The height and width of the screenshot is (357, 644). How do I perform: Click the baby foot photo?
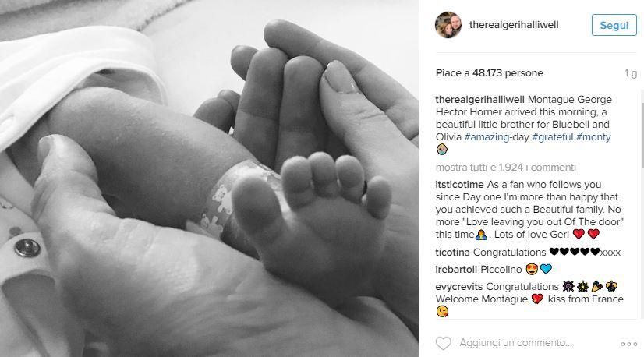209,178
